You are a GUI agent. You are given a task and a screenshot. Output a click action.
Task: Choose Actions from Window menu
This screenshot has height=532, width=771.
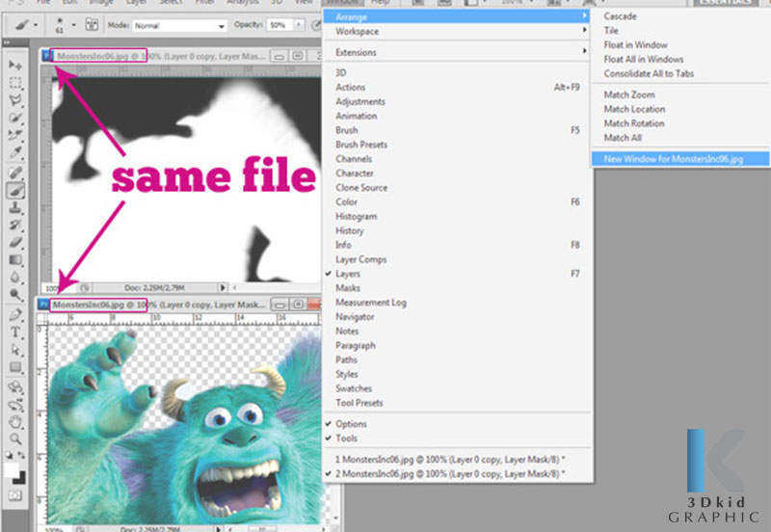tap(458, 87)
